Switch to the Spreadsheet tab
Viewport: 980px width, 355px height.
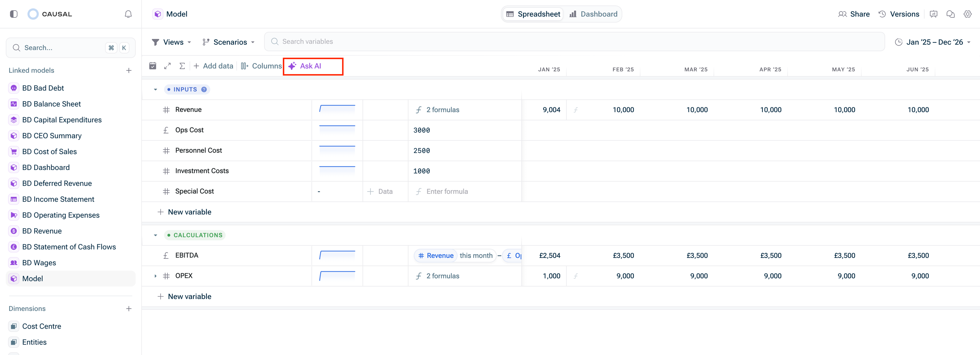533,14
